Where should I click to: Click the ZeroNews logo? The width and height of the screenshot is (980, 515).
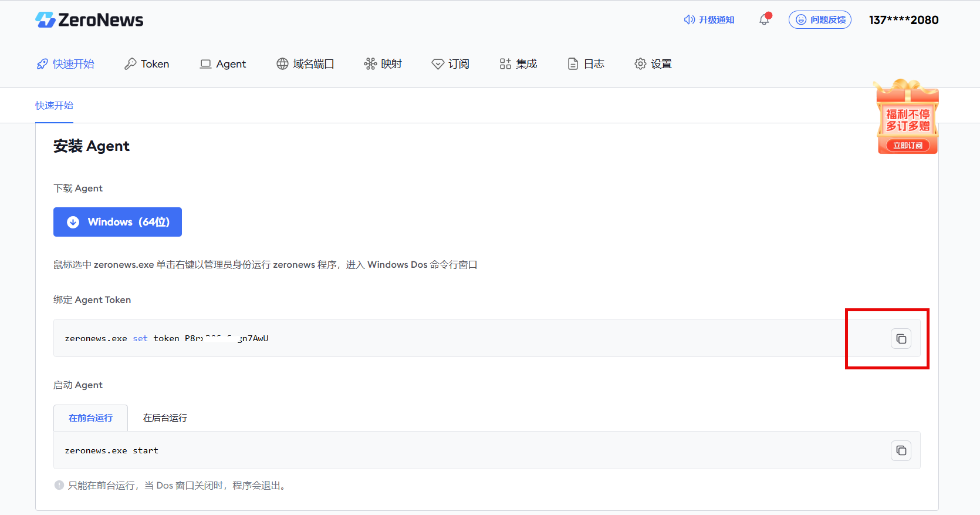89,20
